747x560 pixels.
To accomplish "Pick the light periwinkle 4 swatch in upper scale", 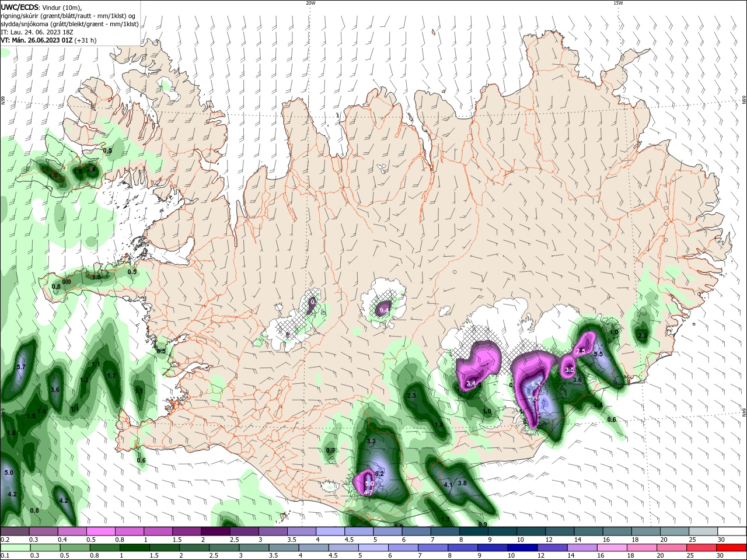I will point(330,531).
